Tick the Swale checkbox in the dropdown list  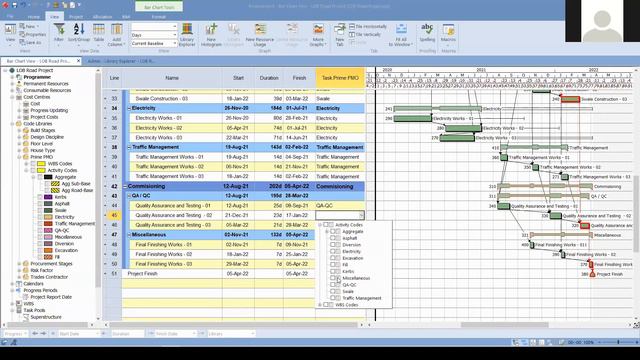333,291
